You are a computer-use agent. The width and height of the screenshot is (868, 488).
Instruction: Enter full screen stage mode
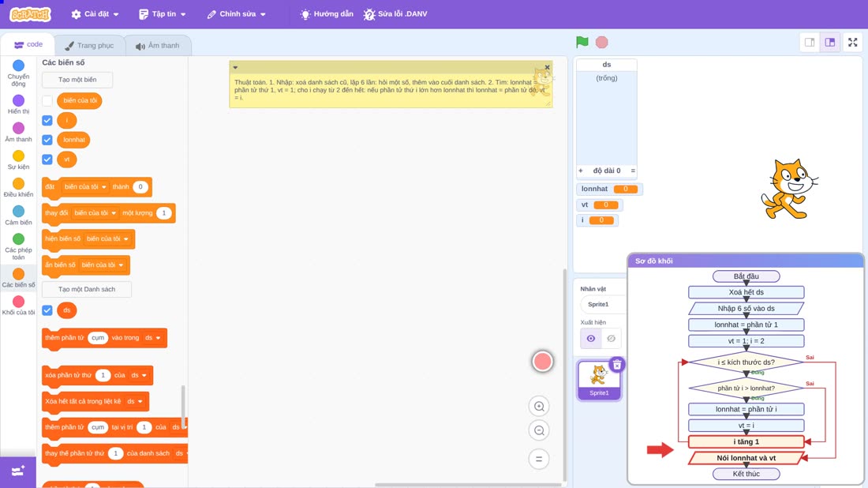[852, 42]
